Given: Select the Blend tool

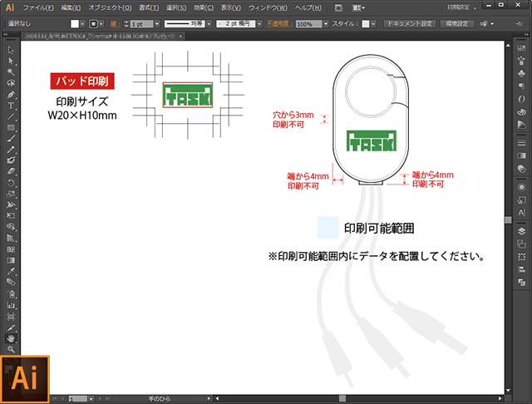Looking at the screenshot, I should [11, 283].
